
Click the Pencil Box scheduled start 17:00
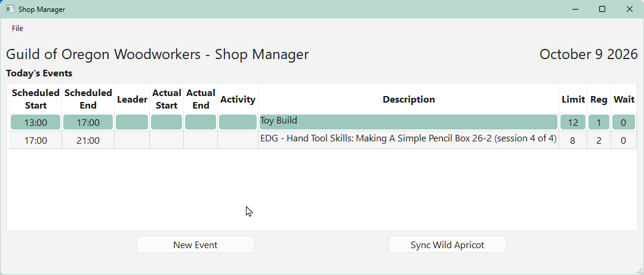[35, 140]
